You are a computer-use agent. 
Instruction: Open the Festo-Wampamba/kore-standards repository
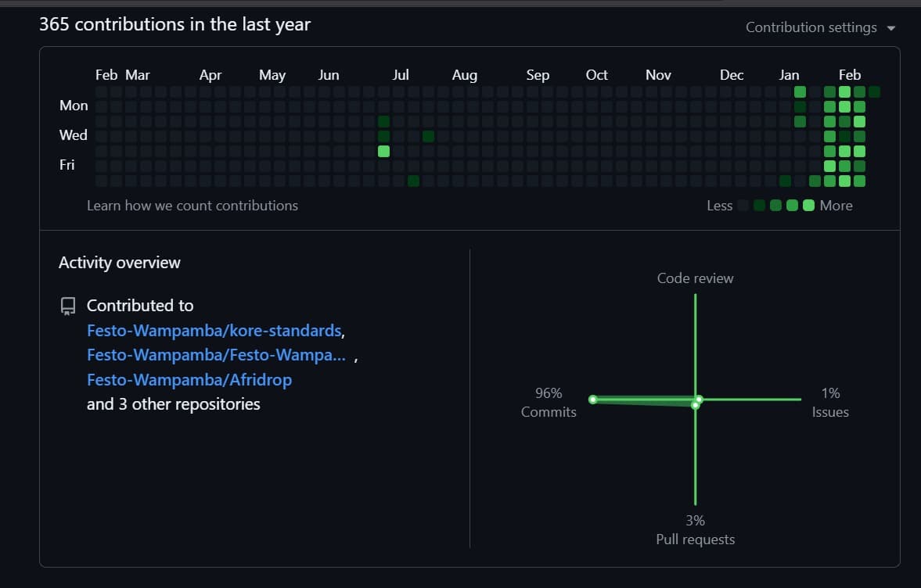[x=214, y=330]
